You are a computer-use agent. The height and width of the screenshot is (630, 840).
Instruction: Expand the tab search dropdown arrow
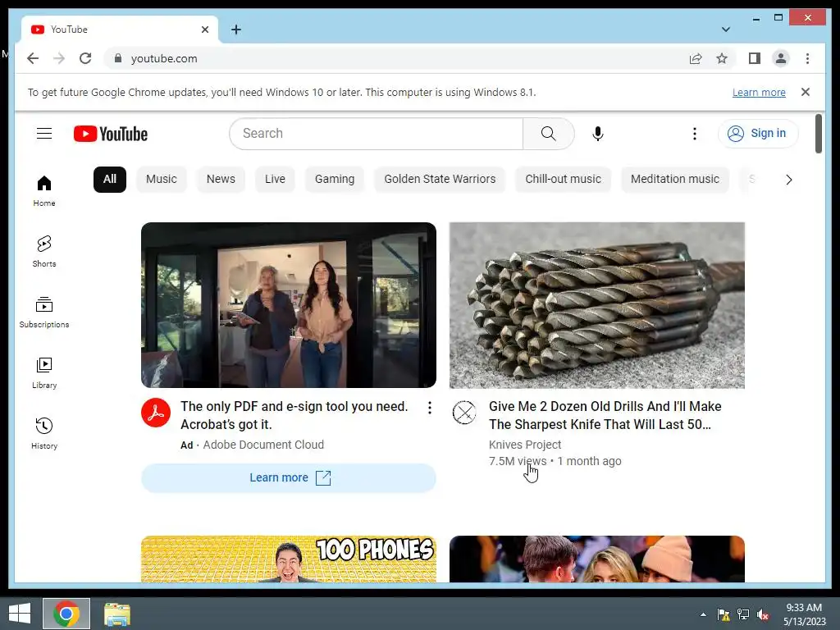[x=726, y=30]
